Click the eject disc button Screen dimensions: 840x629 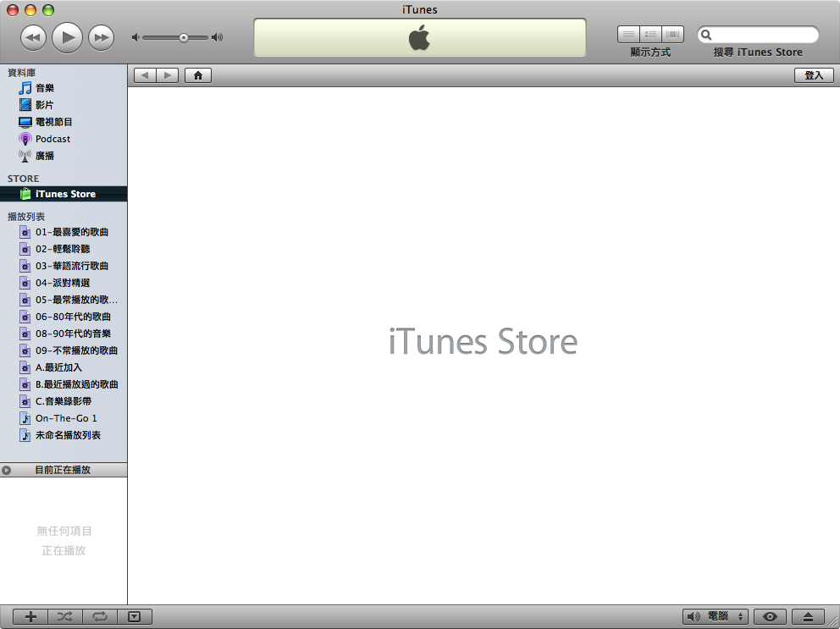click(x=808, y=616)
